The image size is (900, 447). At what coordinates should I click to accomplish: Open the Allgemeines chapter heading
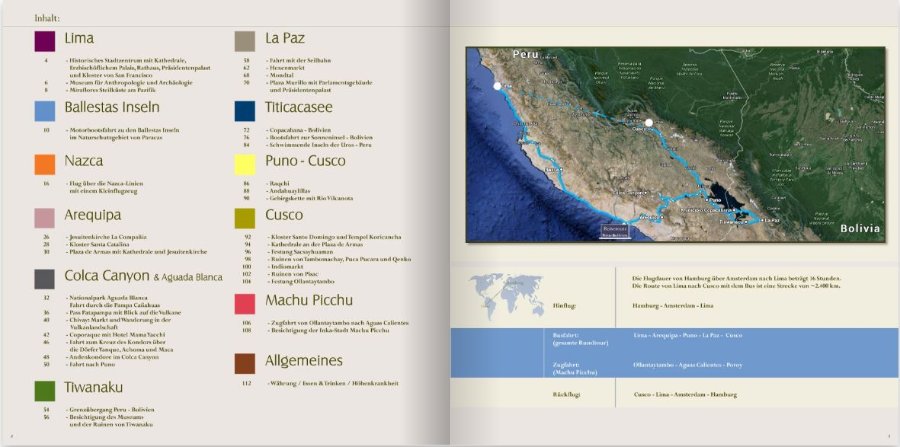(x=304, y=361)
